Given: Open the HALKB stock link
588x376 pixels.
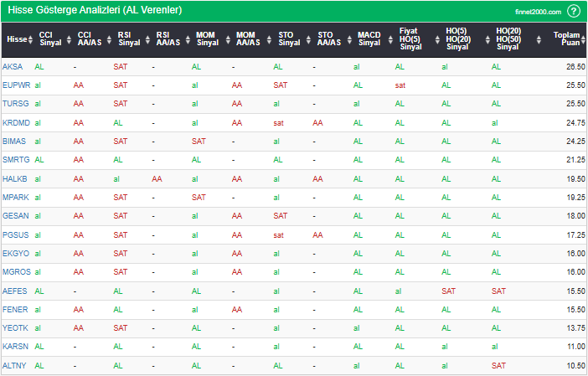Looking at the screenshot, I should (x=14, y=179).
